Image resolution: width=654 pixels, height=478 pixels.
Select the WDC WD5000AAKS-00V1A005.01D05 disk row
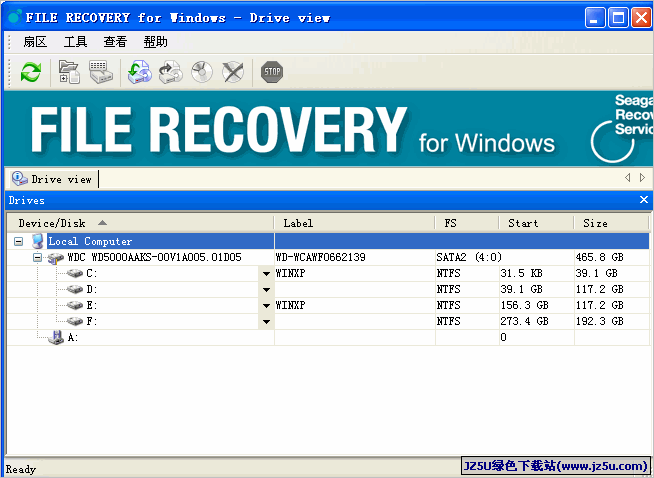point(328,257)
